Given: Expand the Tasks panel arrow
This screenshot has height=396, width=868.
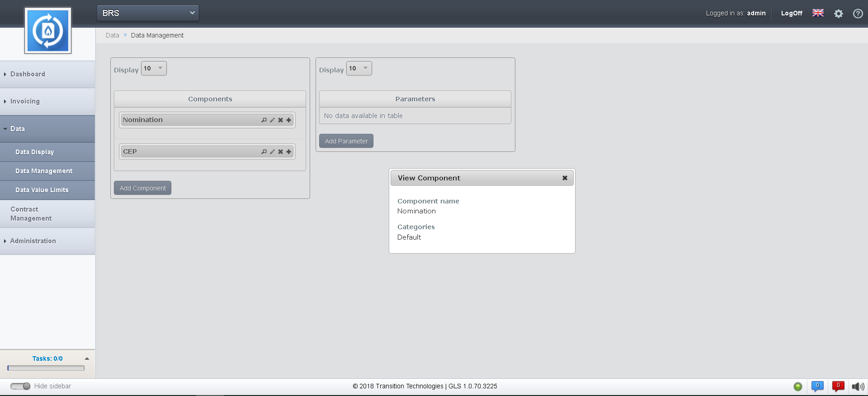Looking at the screenshot, I should click(x=87, y=359).
